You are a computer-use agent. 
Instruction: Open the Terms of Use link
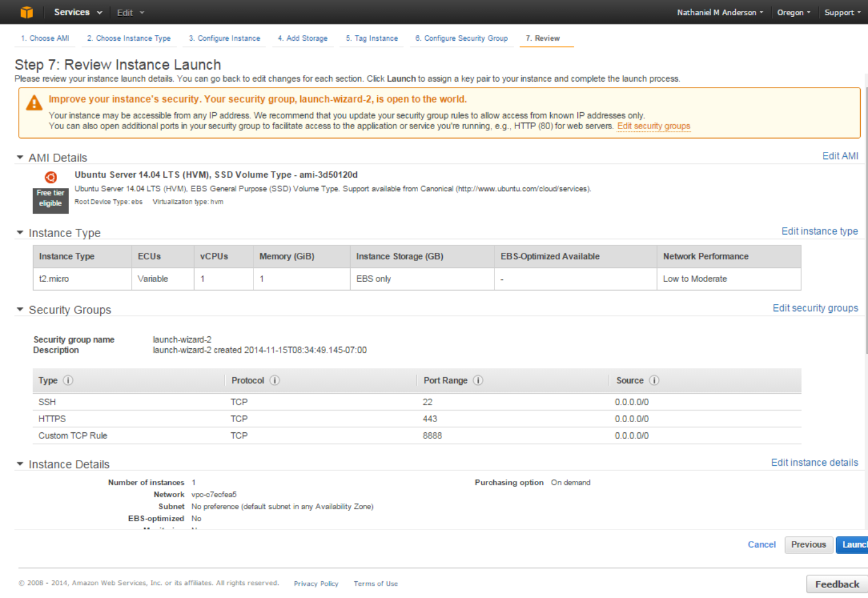375,584
